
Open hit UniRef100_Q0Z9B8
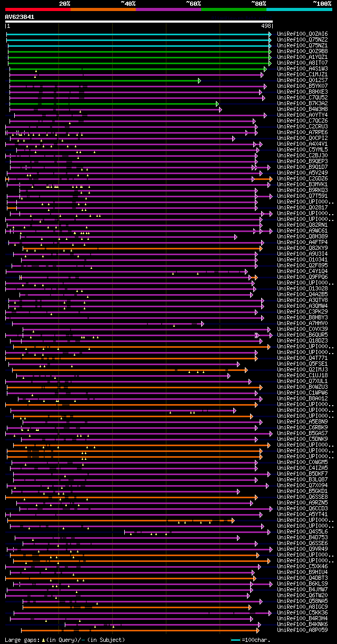302,51
